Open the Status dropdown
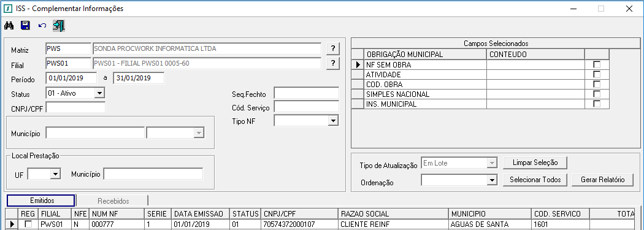Image resolution: width=644 pixels, height=230 pixels. tap(99, 93)
